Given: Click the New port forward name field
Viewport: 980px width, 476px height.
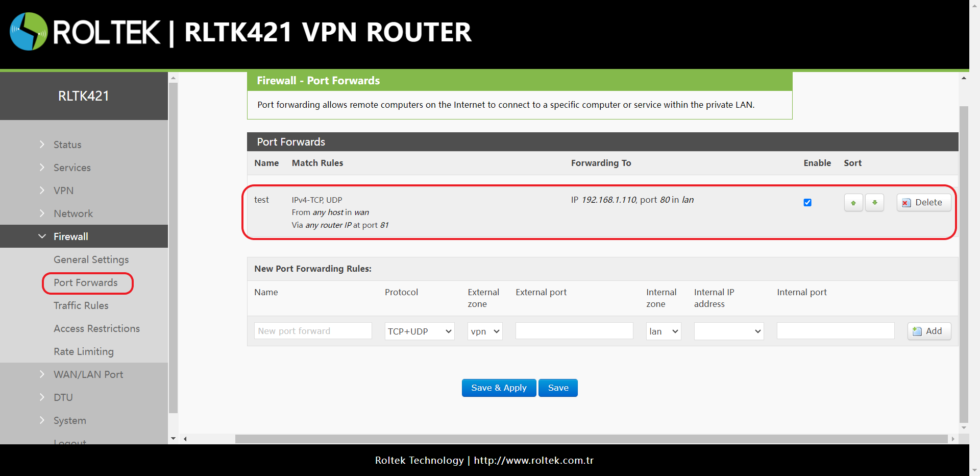Looking at the screenshot, I should coord(312,331).
